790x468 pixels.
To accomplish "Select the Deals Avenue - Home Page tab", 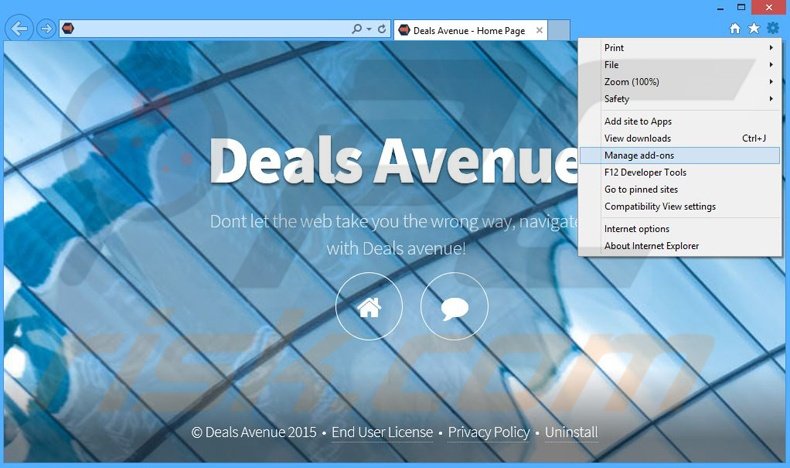I will click(470, 30).
